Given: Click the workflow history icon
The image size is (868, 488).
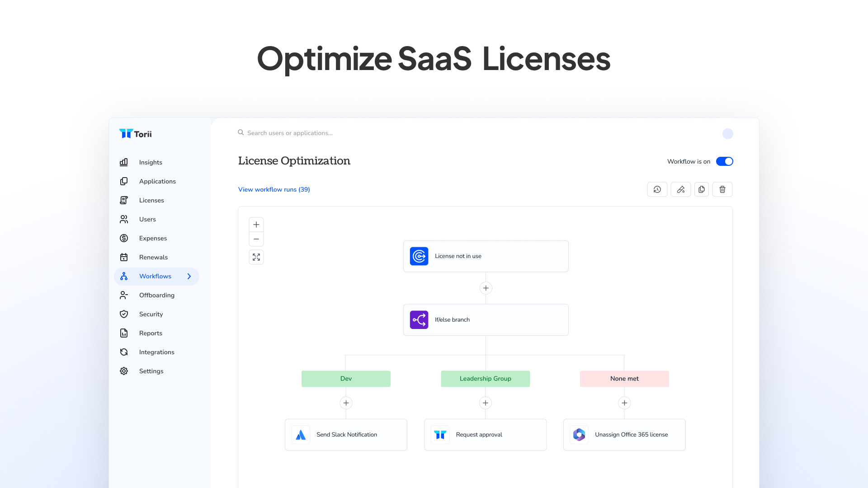Looking at the screenshot, I should click(x=657, y=189).
